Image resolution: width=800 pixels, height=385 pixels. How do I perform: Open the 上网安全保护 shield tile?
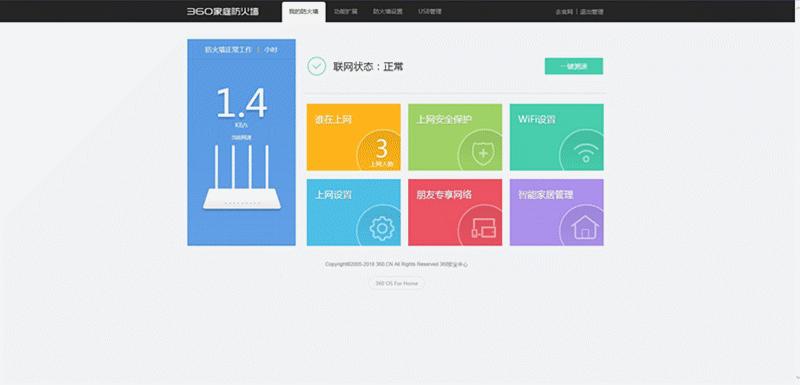tap(455, 137)
